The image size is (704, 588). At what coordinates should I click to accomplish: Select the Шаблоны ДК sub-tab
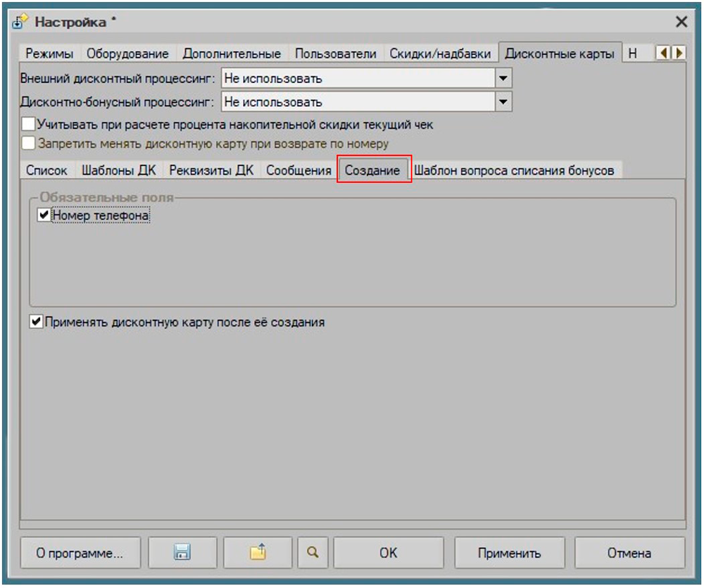tap(118, 170)
